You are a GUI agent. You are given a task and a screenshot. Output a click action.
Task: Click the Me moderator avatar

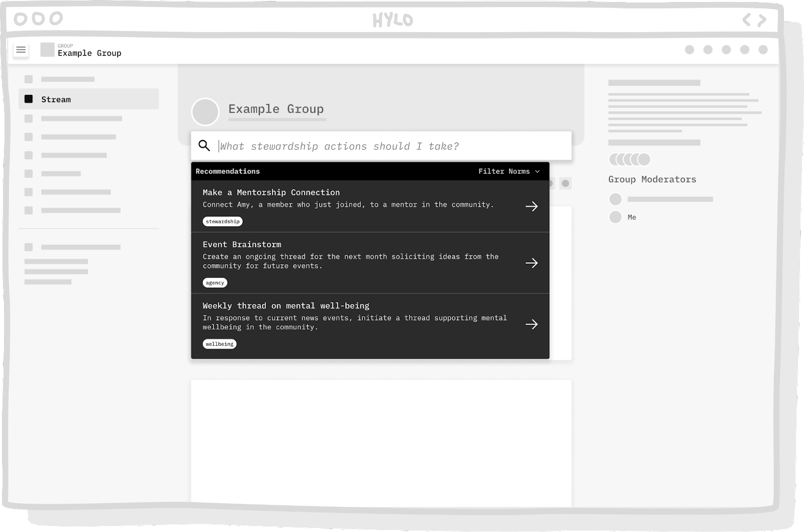coord(615,217)
